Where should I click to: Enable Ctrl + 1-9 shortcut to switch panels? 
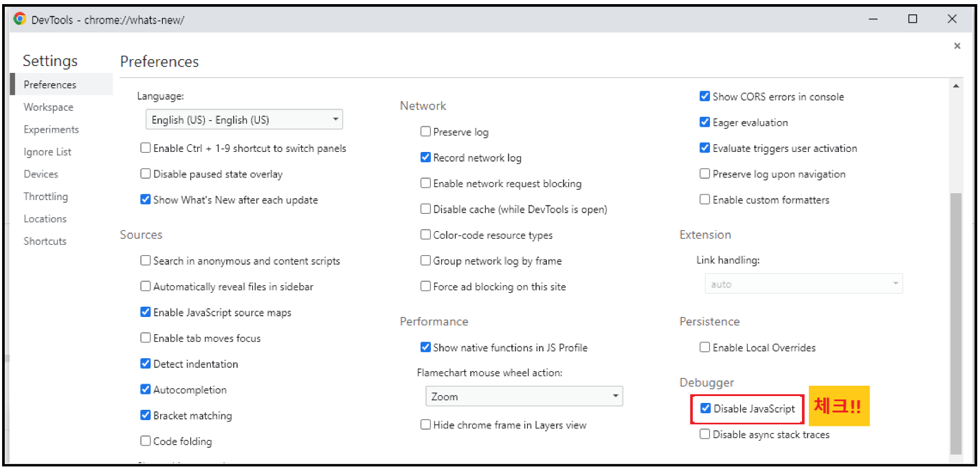click(146, 148)
